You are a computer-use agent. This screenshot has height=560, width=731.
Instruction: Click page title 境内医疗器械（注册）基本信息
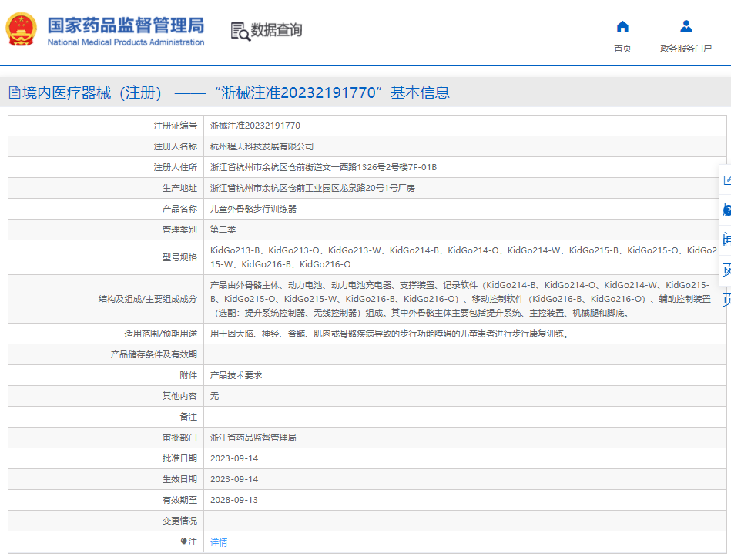click(236, 92)
